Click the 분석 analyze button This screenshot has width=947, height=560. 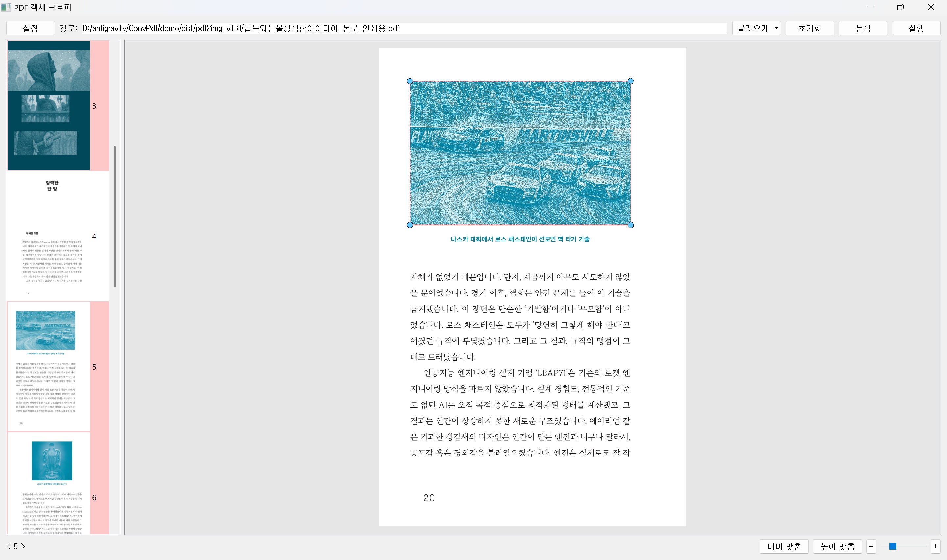pyautogui.click(x=863, y=28)
